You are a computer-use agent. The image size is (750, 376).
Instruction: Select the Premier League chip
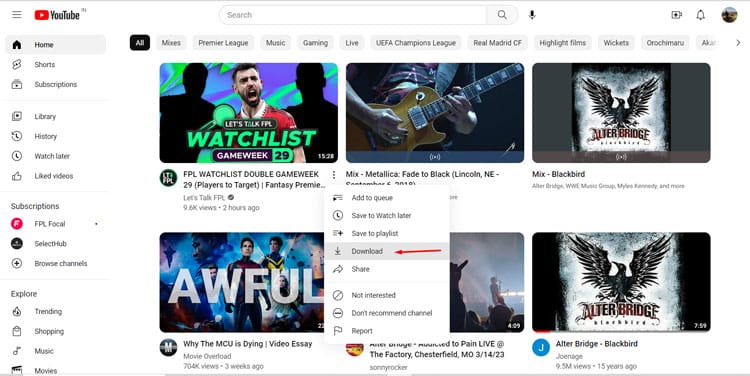pos(223,43)
